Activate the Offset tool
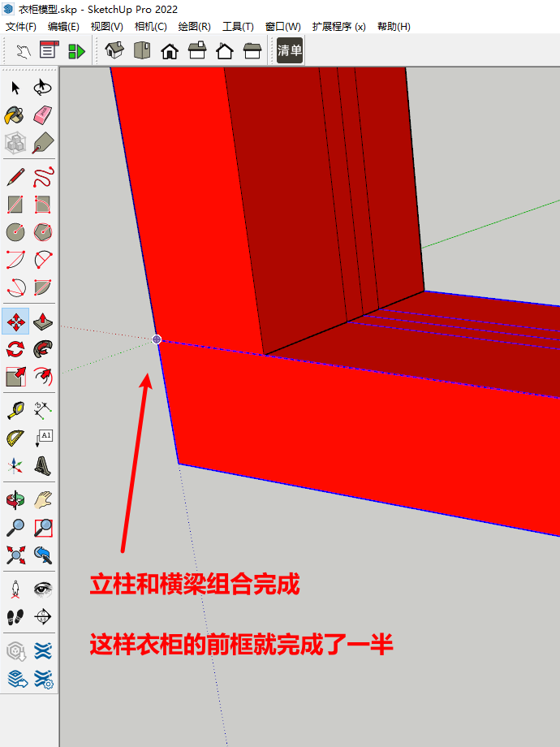 pyautogui.click(x=43, y=377)
